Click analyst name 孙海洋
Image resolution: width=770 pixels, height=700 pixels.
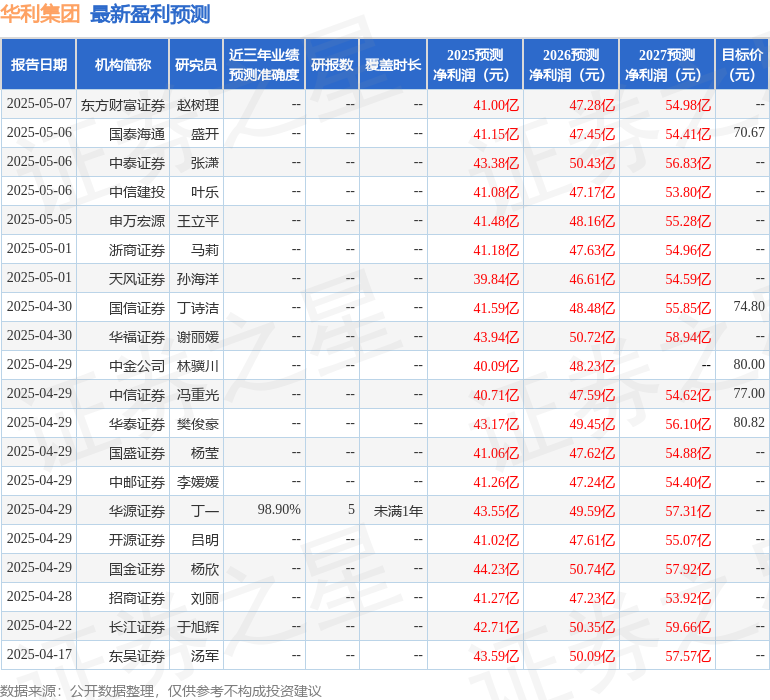[198, 279]
